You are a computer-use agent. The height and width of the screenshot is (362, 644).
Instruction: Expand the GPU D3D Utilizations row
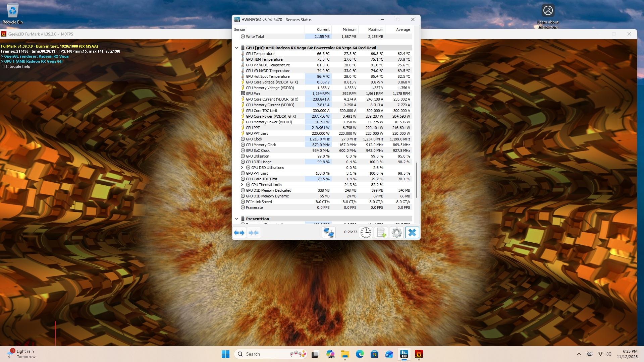click(x=242, y=168)
